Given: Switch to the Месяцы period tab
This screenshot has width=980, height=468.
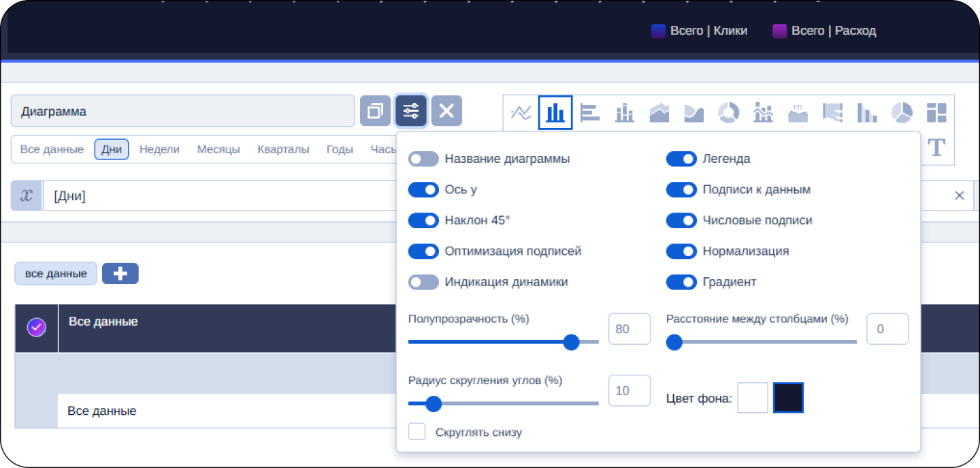Looking at the screenshot, I should coord(218,149).
